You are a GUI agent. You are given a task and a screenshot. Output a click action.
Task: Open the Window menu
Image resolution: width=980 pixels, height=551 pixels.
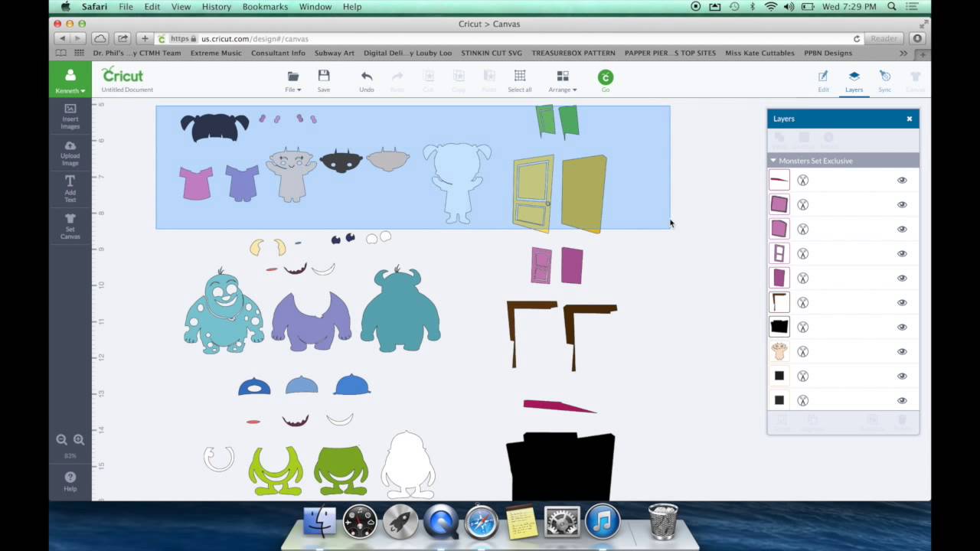point(315,7)
